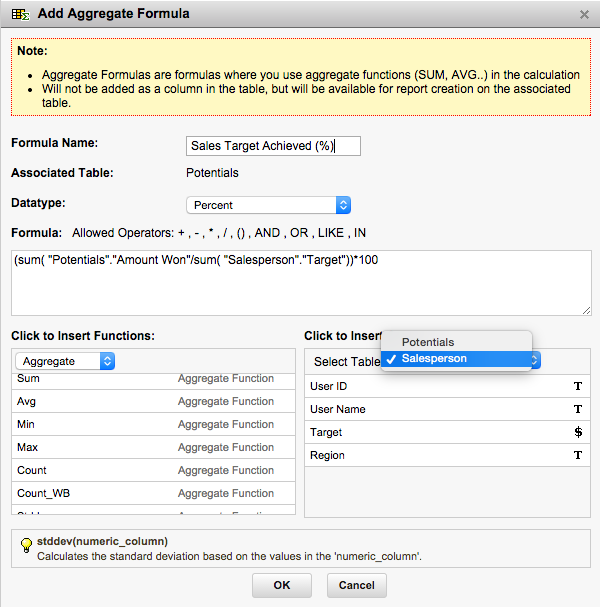This screenshot has width=600, height=610.
Task: Click the table icon in dialog title
Action: pos(19,14)
